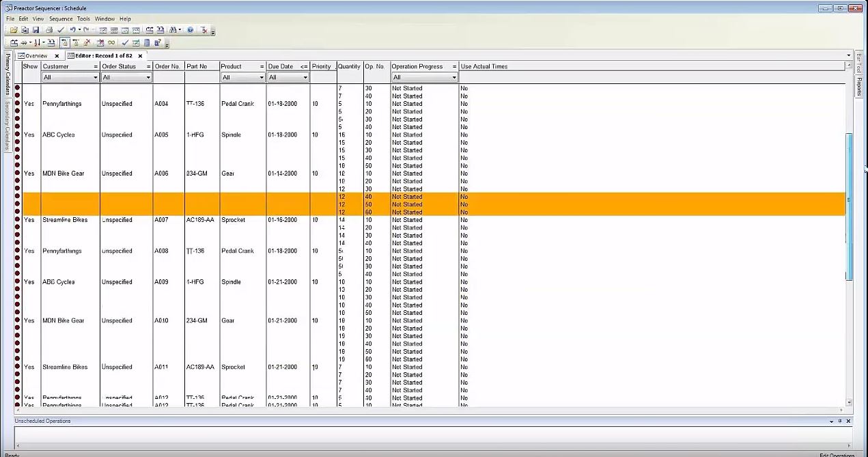Screen dimensions: 868x457
Task: Click the Undo arrow icon
Action: click(72, 30)
